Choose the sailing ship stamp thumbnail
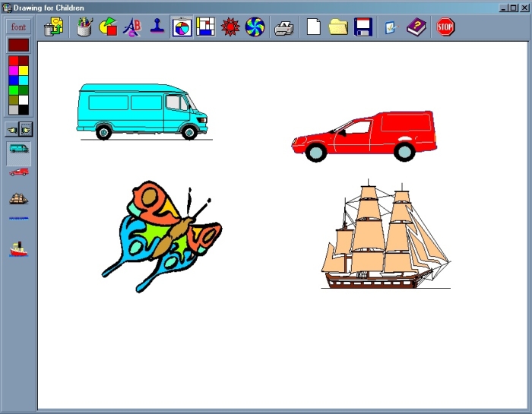The width and height of the screenshot is (532, 414). tap(18, 198)
